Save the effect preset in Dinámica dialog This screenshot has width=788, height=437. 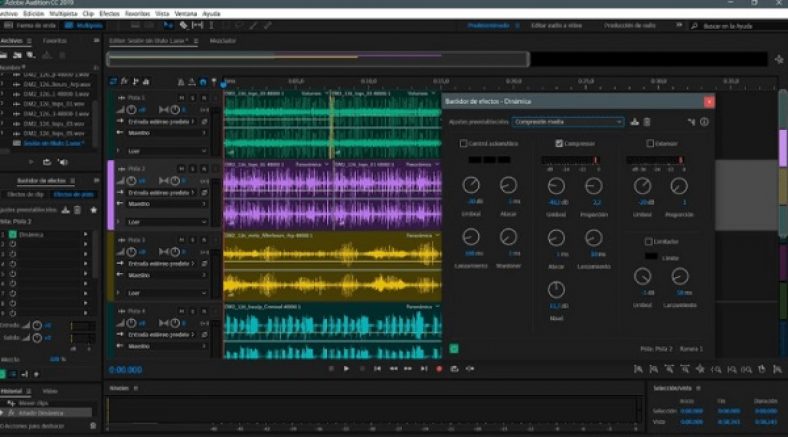point(634,122)
